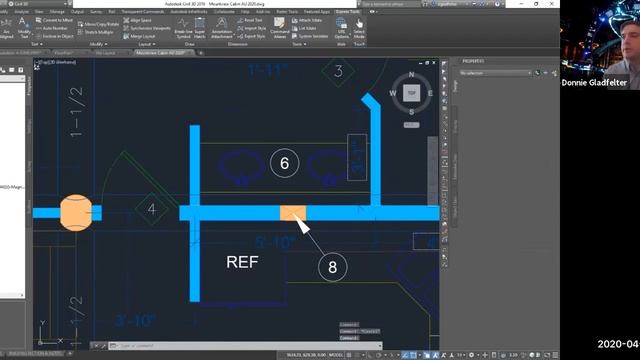Open URL Options tool
This screenshot has width=640, height=360.
click(x=342, y=27)
